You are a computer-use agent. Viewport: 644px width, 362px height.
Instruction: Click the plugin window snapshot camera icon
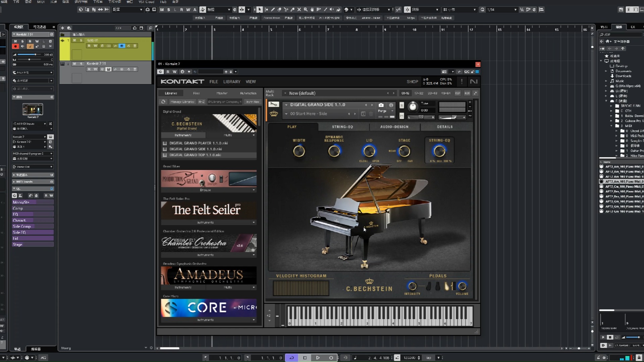(x=444, y=72)
